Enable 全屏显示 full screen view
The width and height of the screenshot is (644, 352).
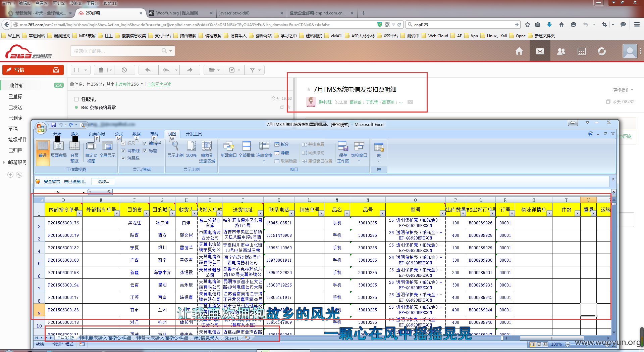(x=107, y=150)
